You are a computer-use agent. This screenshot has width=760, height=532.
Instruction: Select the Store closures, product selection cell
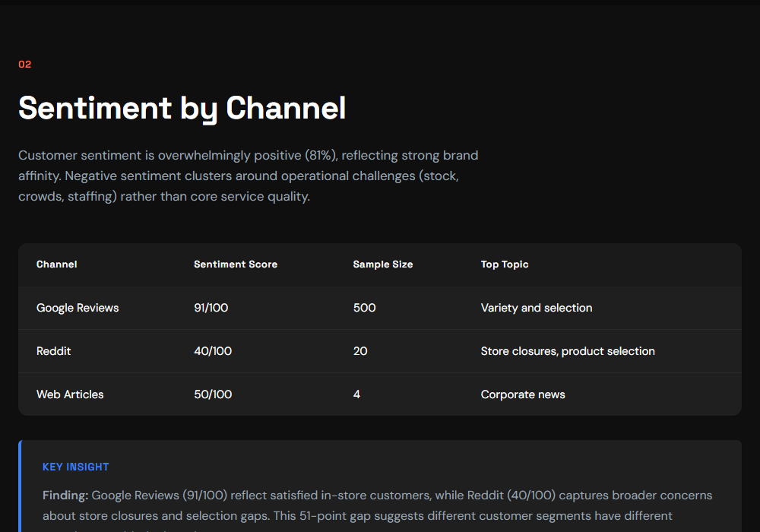(x=568, y=351)
